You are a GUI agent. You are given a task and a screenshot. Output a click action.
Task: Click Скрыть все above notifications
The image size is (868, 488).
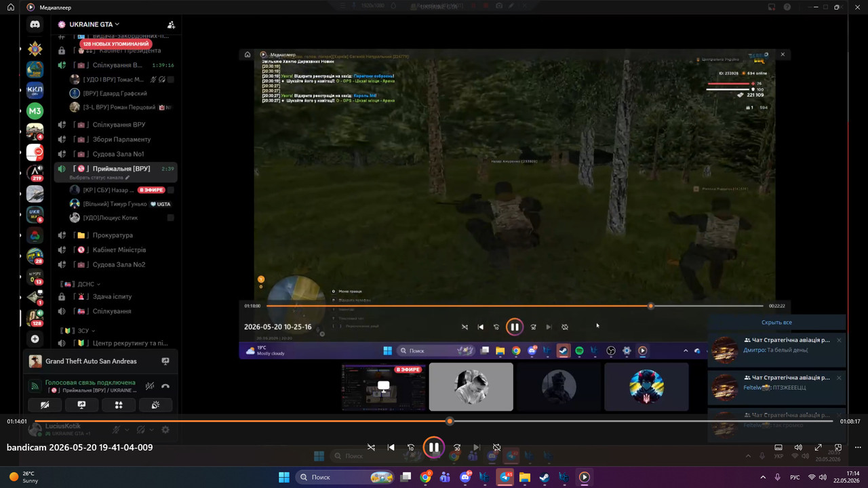tap(776, 323)
